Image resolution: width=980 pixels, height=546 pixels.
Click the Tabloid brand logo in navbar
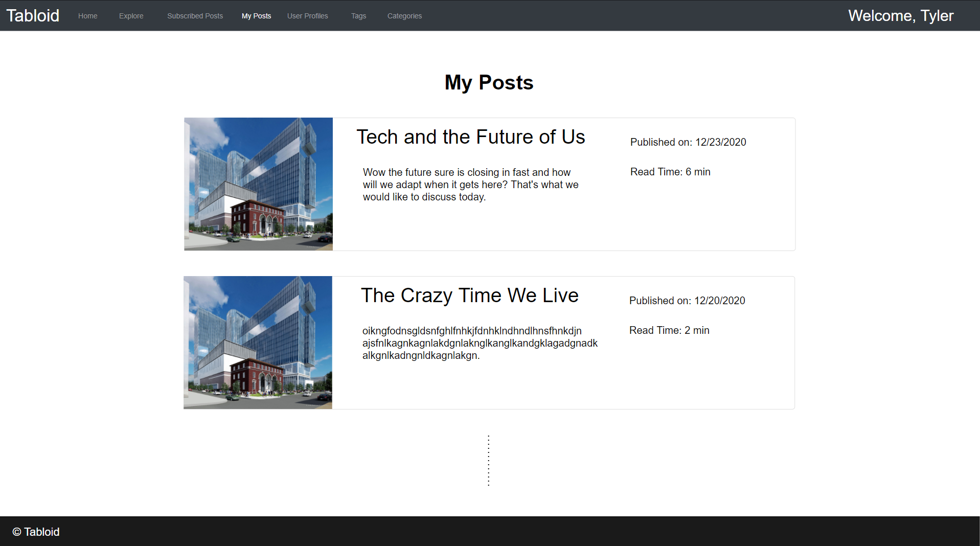pyautogui.click(x=33, y=15)
